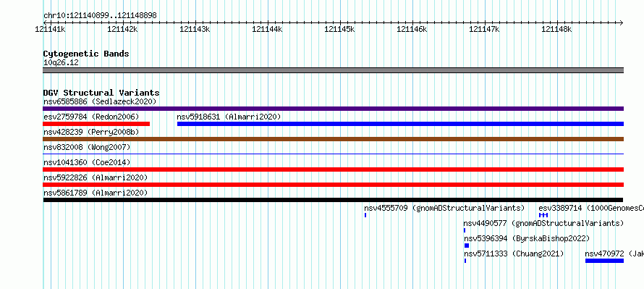Select the 10q26.12 band label
644x289 pixels.
[x=62, y=63]
